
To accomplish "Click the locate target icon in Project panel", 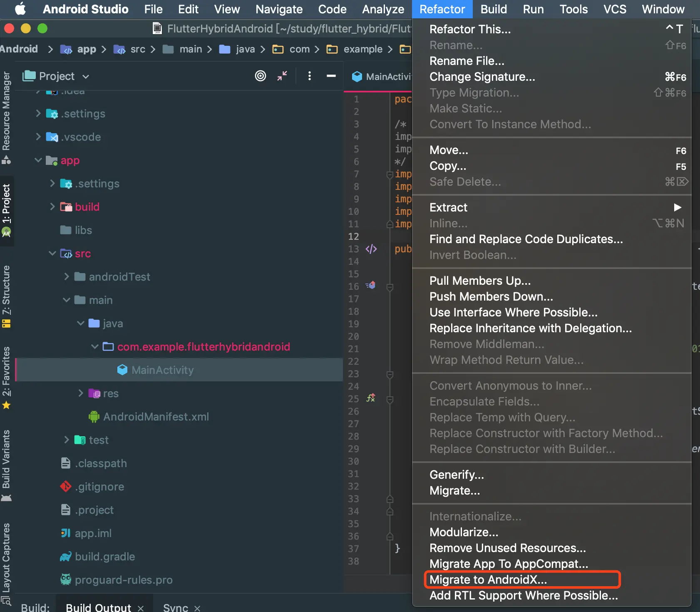I will (x=261, y=76).
